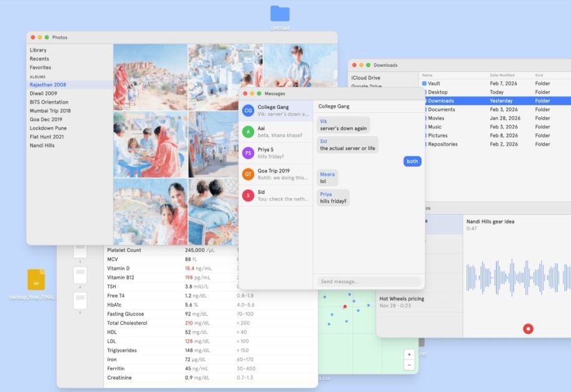Viewport: 571px width, 392px height.
Task: Click the zoom-in plus button on the chart
Action: pyautogui.click(x=409, y=353)
